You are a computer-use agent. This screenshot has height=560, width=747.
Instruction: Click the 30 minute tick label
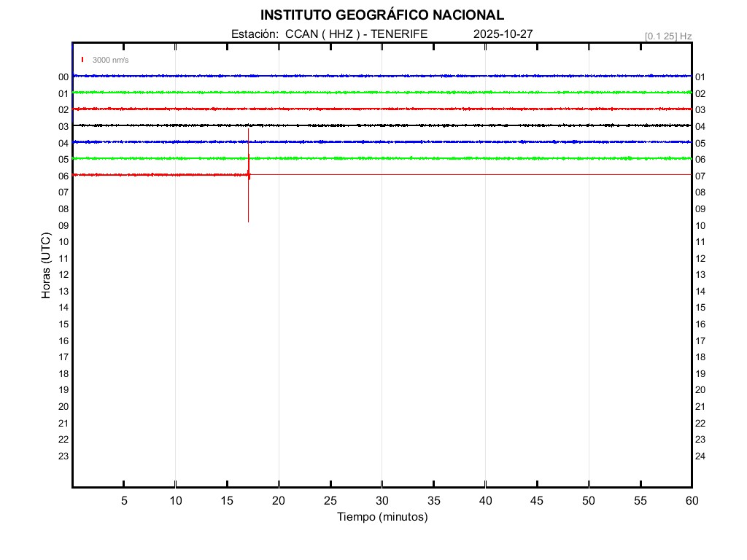point(382,500)
